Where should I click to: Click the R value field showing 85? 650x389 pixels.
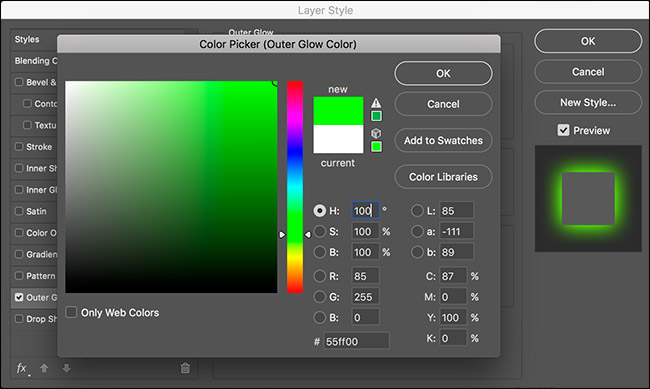click(x=365, y=276)
